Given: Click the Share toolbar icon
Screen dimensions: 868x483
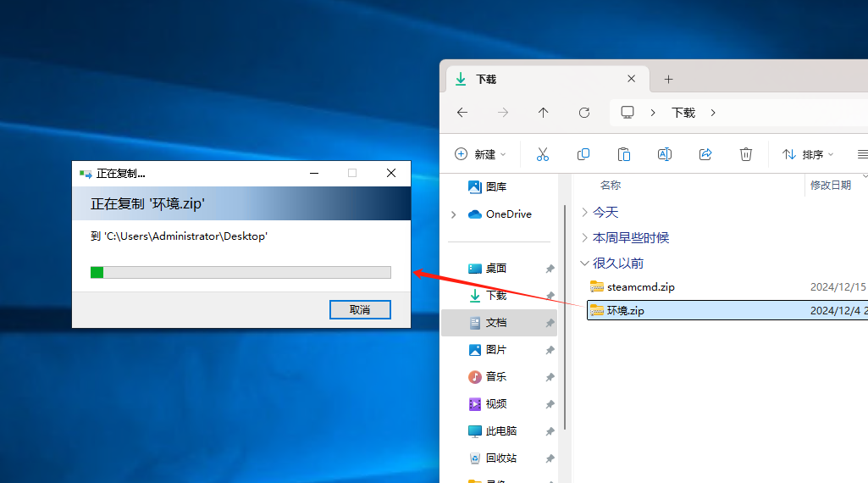Looking at the screenshot, I should [x=705, y=154].
